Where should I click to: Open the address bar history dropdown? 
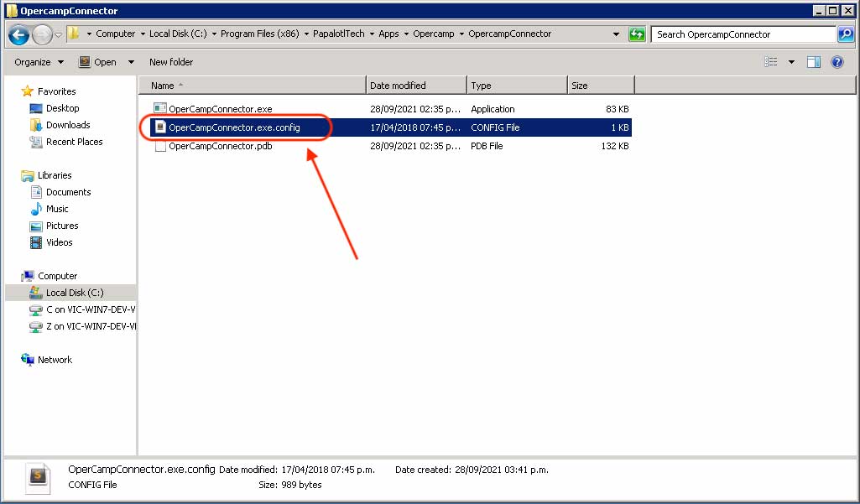click(x=615, y=34)
